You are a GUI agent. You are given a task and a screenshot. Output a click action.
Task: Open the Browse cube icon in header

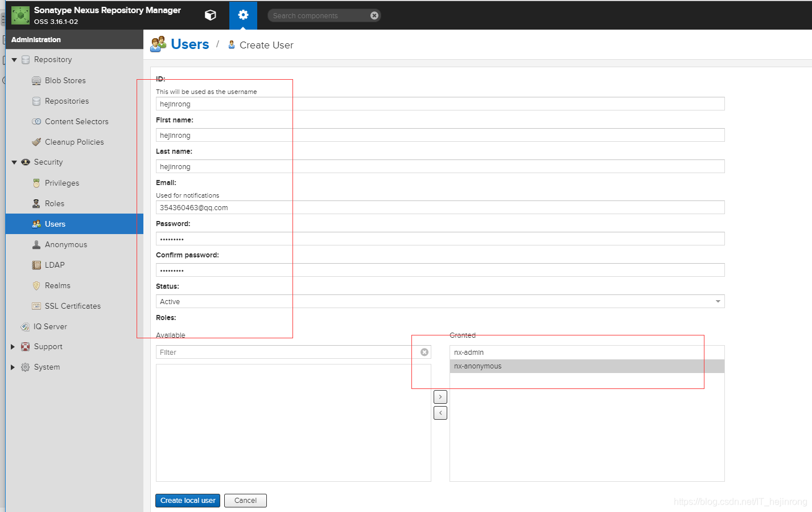[x=211, y=15]
